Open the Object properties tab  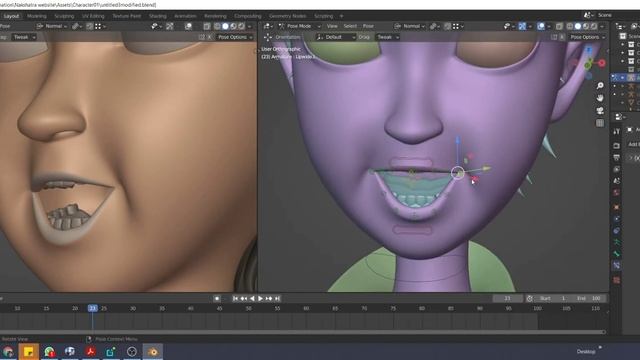(x=616, y=207)
